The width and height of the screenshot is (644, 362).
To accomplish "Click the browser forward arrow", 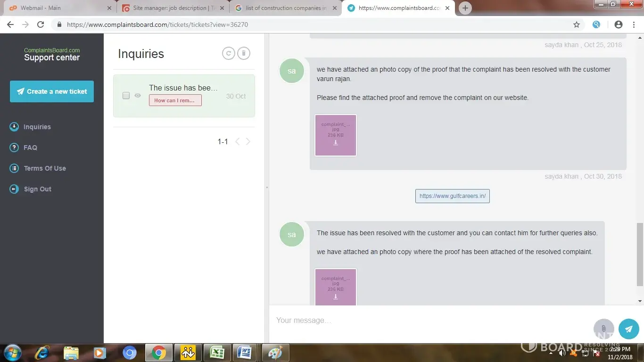I will tap(25, 25).
